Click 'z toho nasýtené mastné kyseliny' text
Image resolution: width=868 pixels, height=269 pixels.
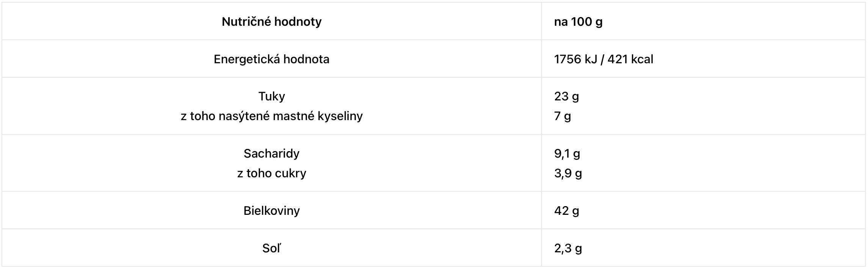(271, 116)
